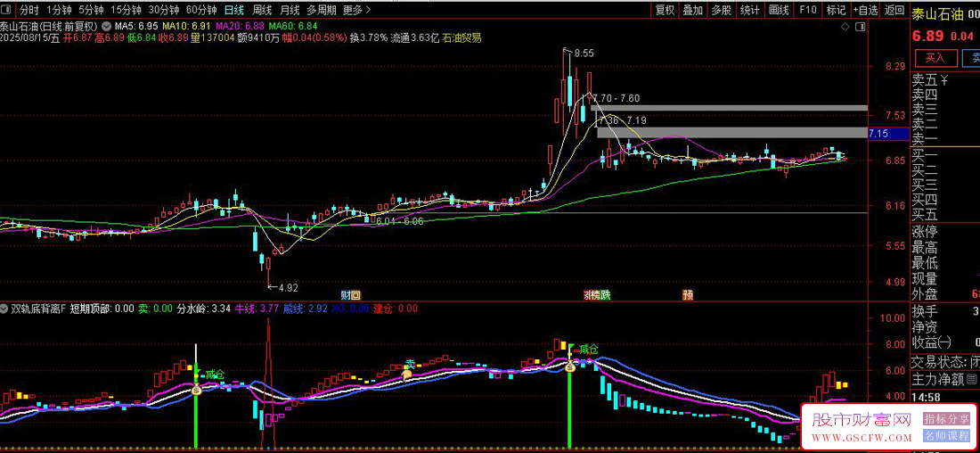The width and height of the screenshot is (980, 453).
Task: Click the ¥ icon next to 卖五
Action: [944, 80]
